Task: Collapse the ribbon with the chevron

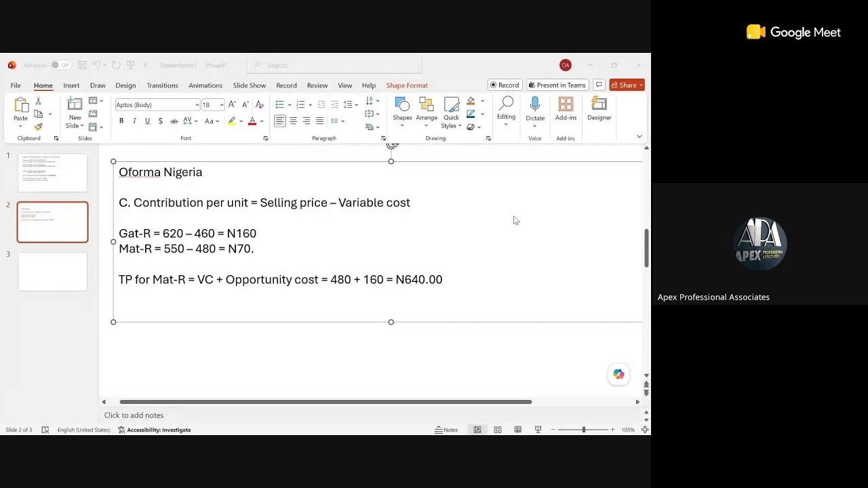Action: (x=639, y=137)
